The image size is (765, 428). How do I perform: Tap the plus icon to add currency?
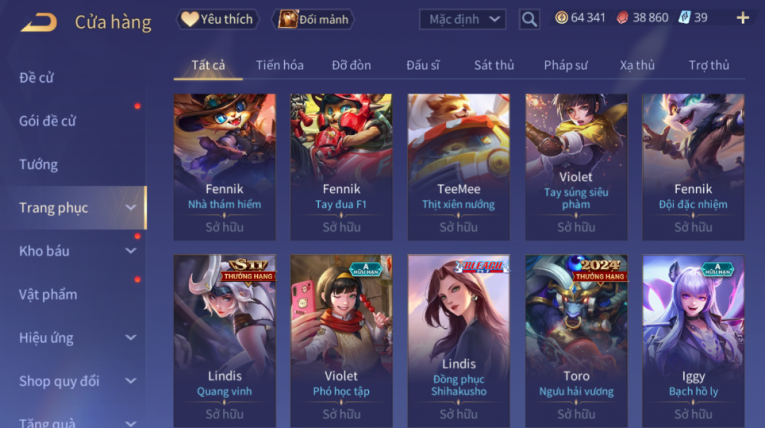(x=743, y=18)
